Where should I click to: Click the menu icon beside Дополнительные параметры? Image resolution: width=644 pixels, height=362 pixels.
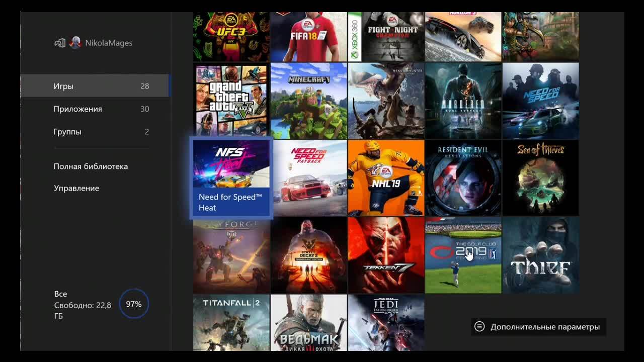click(480, 327)
